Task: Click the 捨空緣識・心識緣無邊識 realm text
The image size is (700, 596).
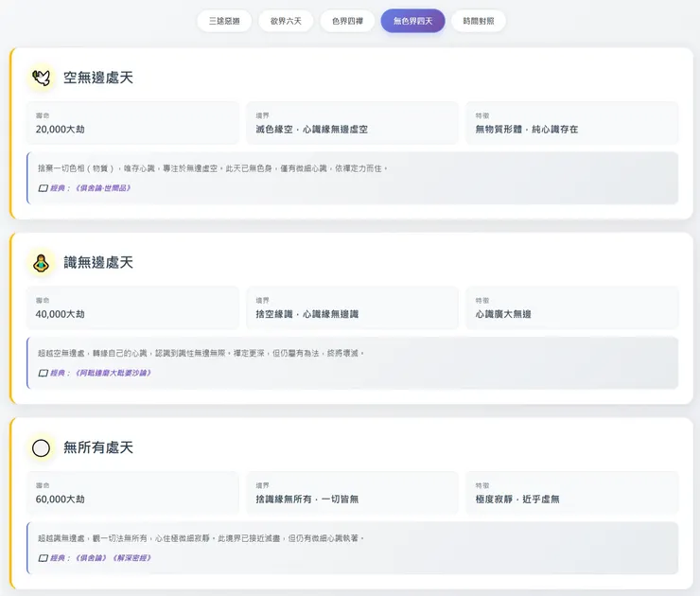Action: (x=307, y=314)
